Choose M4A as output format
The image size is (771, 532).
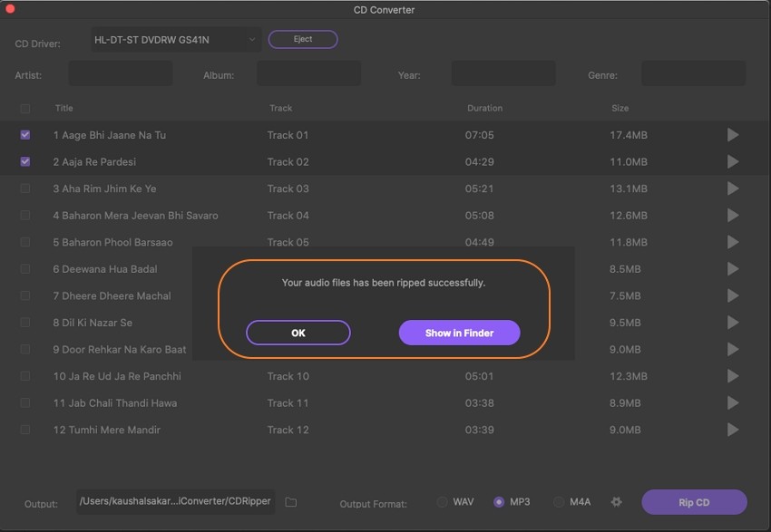(x=558, y=502)
